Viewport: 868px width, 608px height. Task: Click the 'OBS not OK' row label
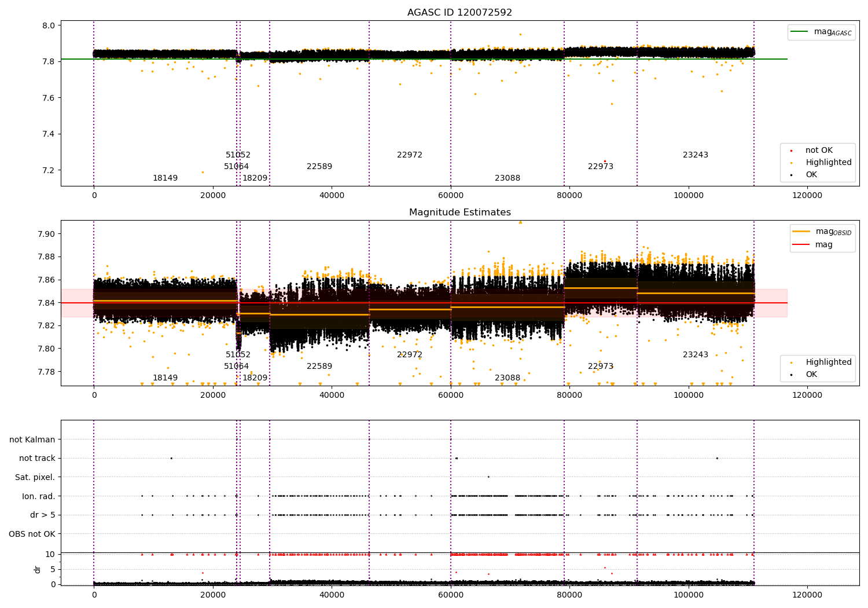point(32,534)
